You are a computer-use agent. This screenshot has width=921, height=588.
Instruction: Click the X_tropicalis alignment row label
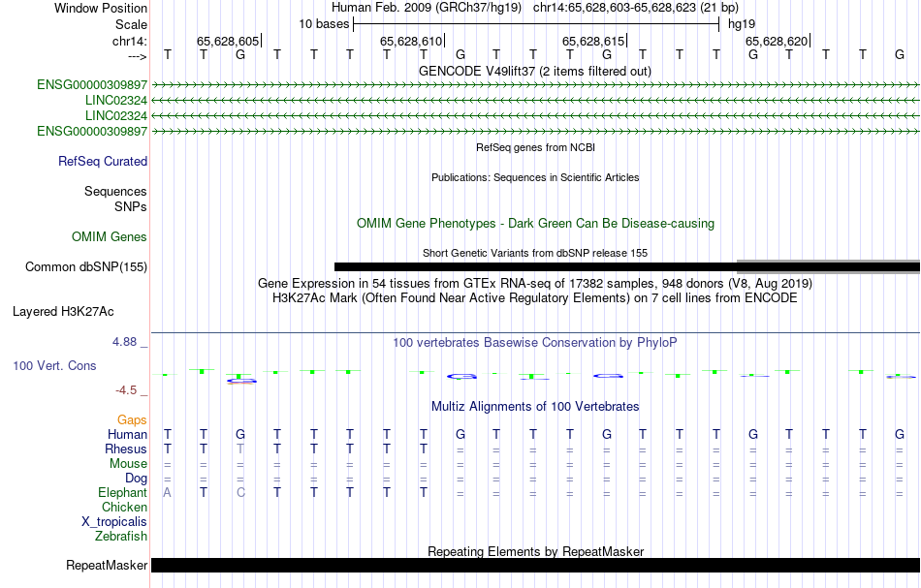point(114,522)
